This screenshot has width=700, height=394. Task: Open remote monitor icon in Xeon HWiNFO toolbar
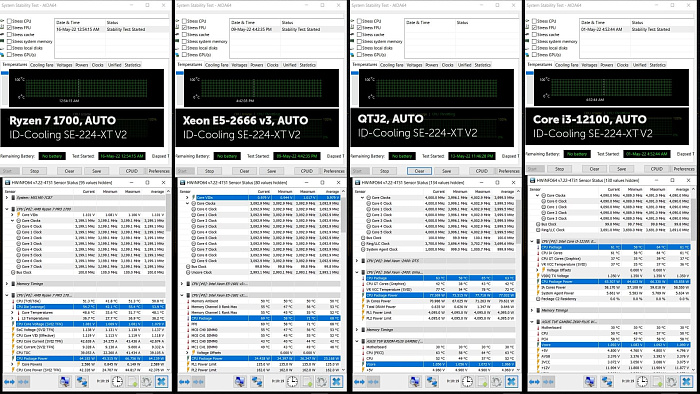coord(240,382)
